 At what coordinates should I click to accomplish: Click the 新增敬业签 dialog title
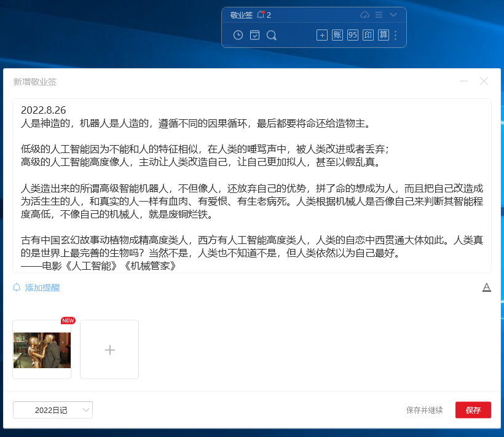coord(34,82)
